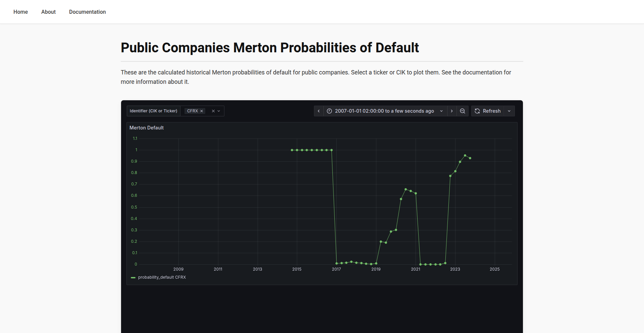Toggle the probability_default CFRX series in legend
644x333 pixels.
[162, 277]
